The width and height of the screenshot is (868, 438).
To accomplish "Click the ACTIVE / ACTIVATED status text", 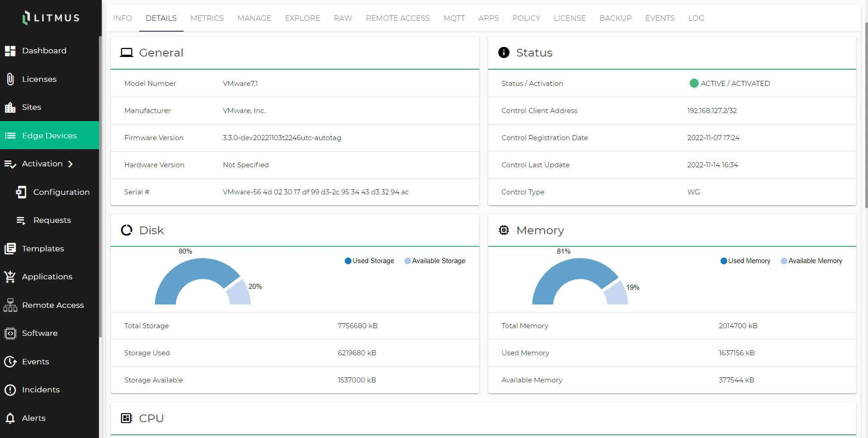I will pos(735,84).
